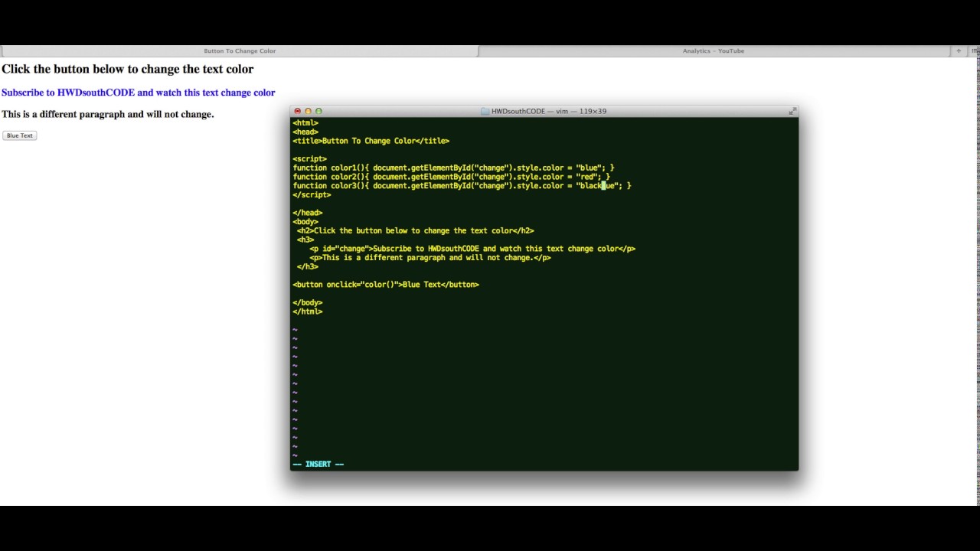Image resolution: width=980 pixels, height=551 pixels.
Task: Click the closing </html> tag in vim
Action: (x=308, y=311)
